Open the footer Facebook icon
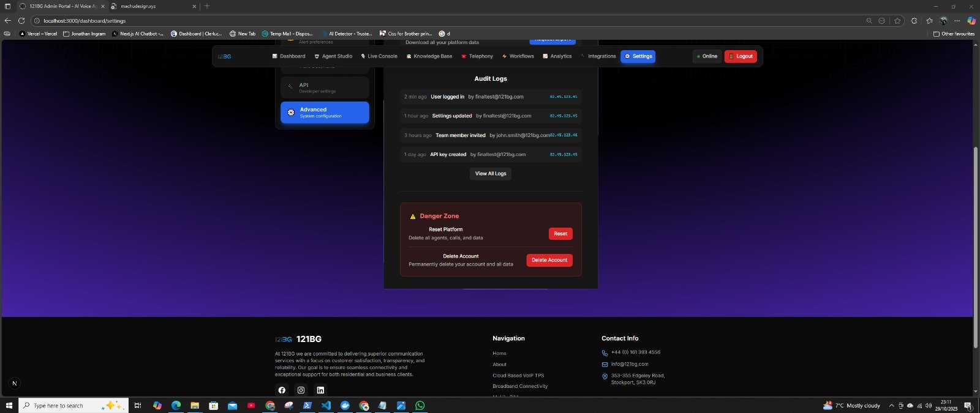The image size is (980, 413). tap(282, 390)
